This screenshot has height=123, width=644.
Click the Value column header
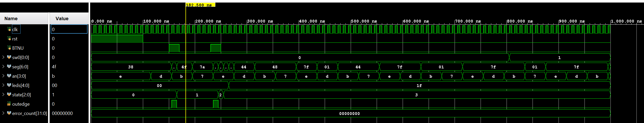click(x=69, y=19)
